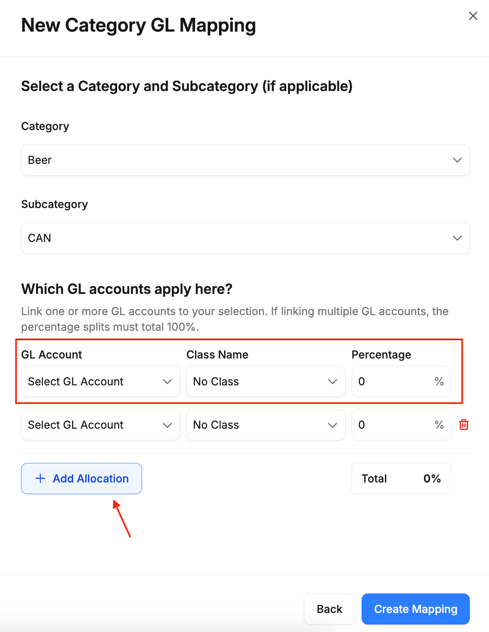The image size is (489, 632).
Task: Click chevron arrow in second No Class field
Action: tap(332, 425)
